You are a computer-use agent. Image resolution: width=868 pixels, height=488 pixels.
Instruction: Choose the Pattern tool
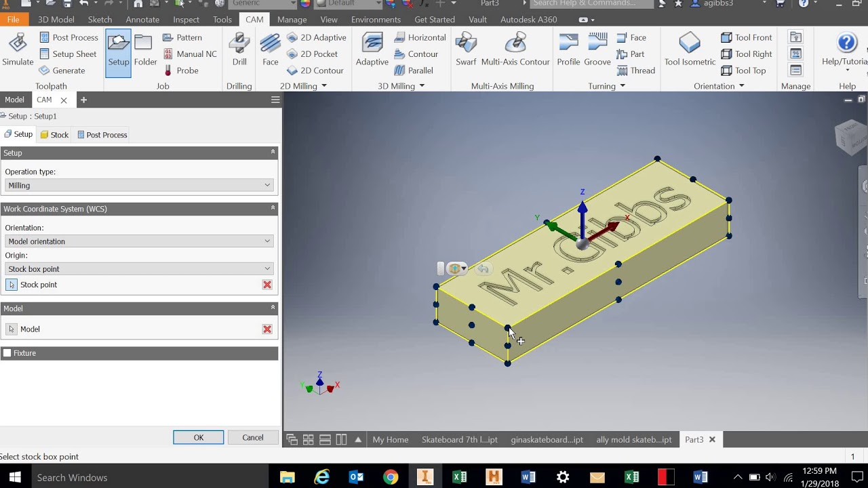tap(182, 37)
